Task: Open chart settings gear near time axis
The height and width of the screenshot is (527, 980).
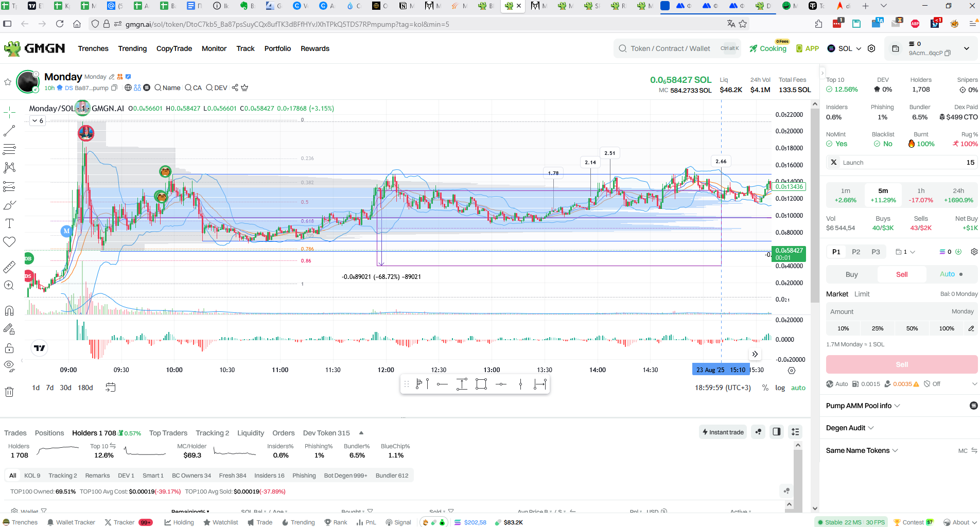Action: click(x=792, y=371)
